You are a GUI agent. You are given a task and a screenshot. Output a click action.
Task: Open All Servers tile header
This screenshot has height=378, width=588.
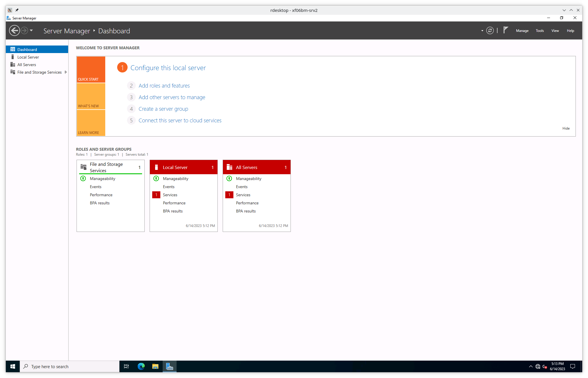coord(257,167)
